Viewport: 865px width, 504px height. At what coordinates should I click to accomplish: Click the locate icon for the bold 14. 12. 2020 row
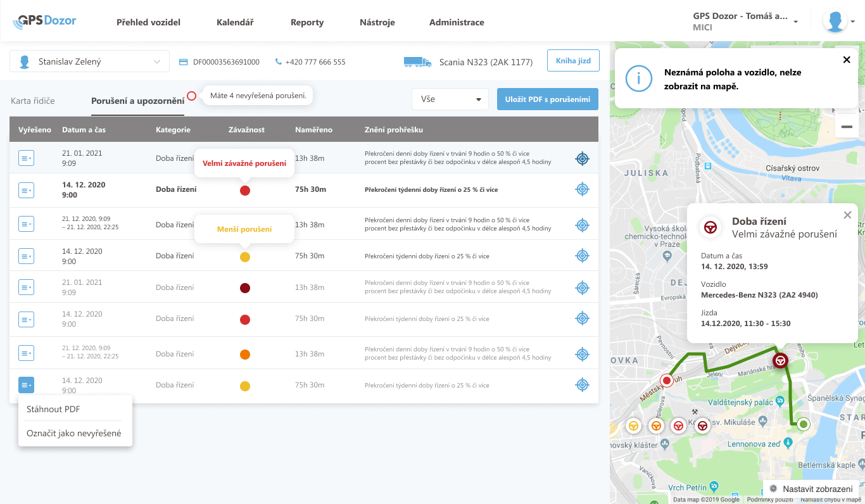(x=582, y=189)
